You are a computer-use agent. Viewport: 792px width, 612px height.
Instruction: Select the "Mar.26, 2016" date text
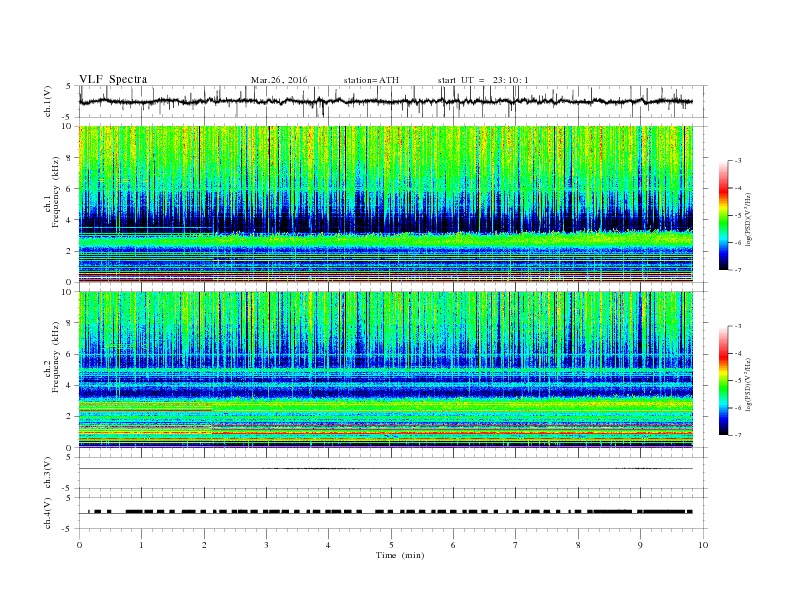pos(279,80)
